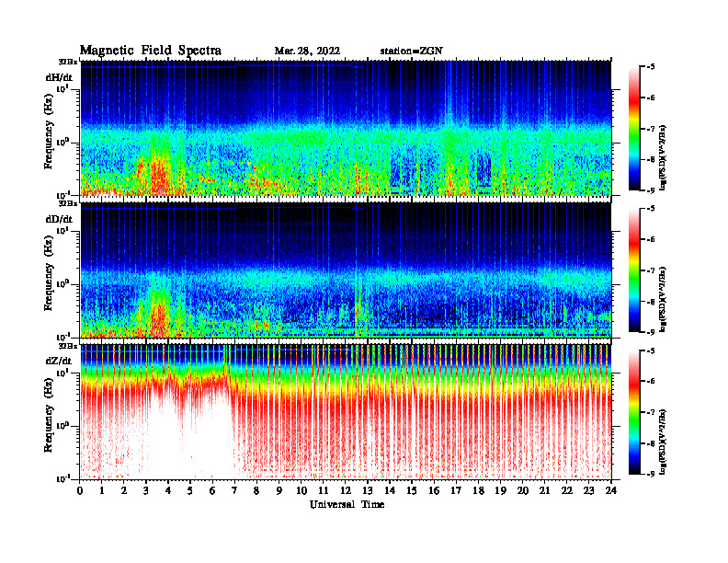Click the dH/dt panel's color scale bar
Viewport: 728px width, 563px height.
tap(634, 128)
